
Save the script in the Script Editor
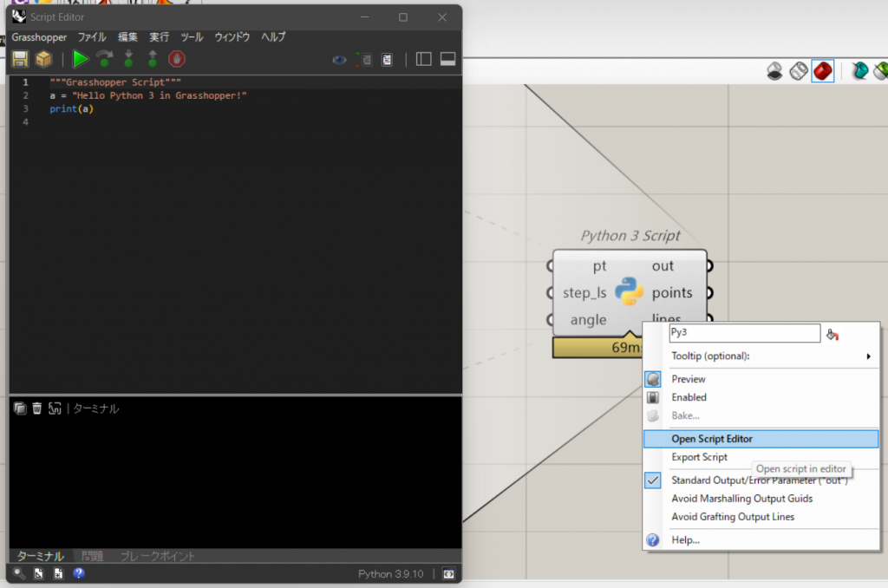[18, 59]
